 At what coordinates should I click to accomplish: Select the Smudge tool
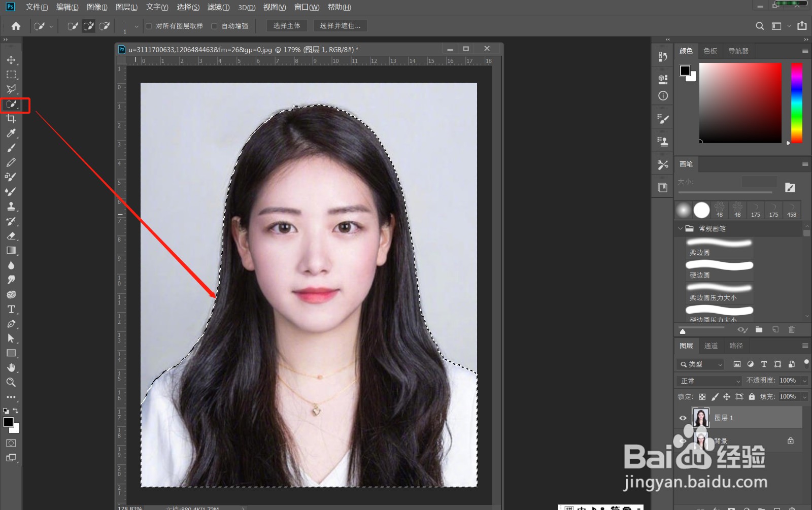pyautogui.click(x=11, y=280)
